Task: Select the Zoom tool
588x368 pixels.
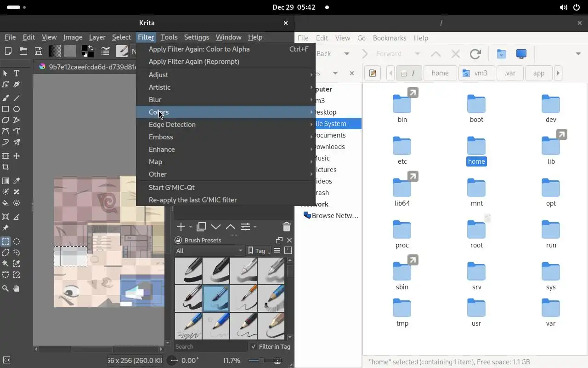Action: [x=6, y=288]
